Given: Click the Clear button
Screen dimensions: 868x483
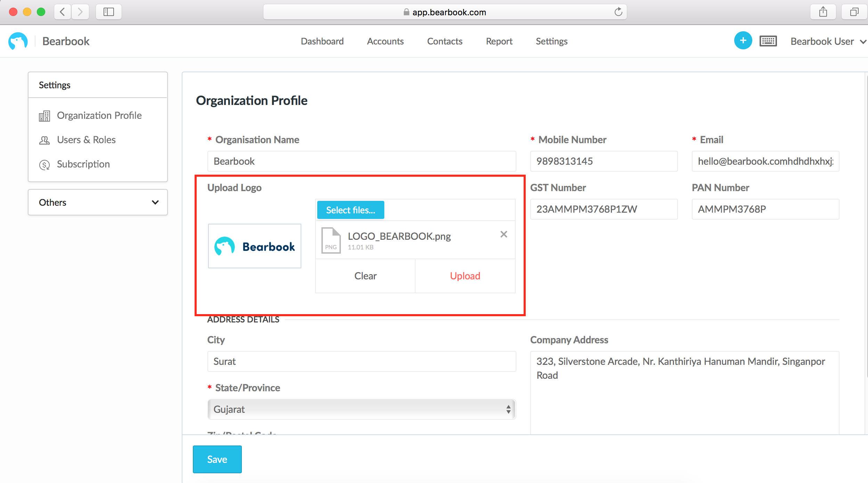Looking at the screenshot, I should [x=366, y=276].
